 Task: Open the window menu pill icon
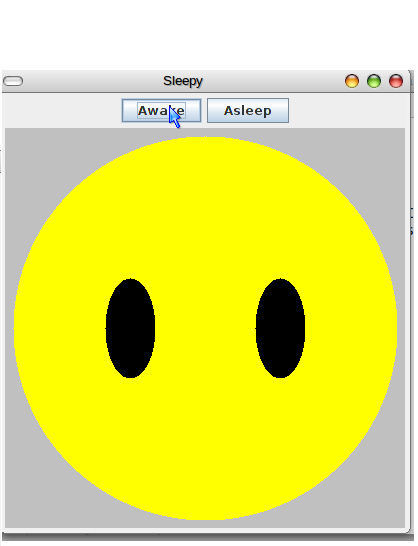pos(13,81)
